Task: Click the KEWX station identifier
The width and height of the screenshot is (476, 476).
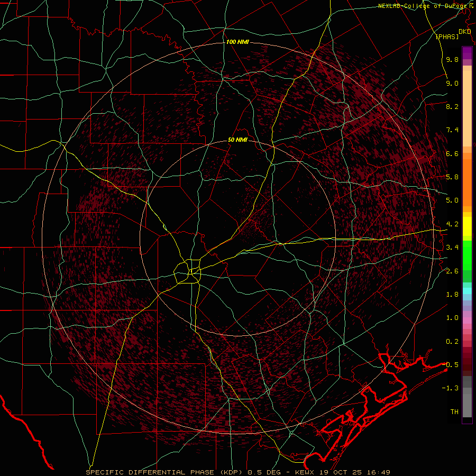Action: tap(305, 472)
